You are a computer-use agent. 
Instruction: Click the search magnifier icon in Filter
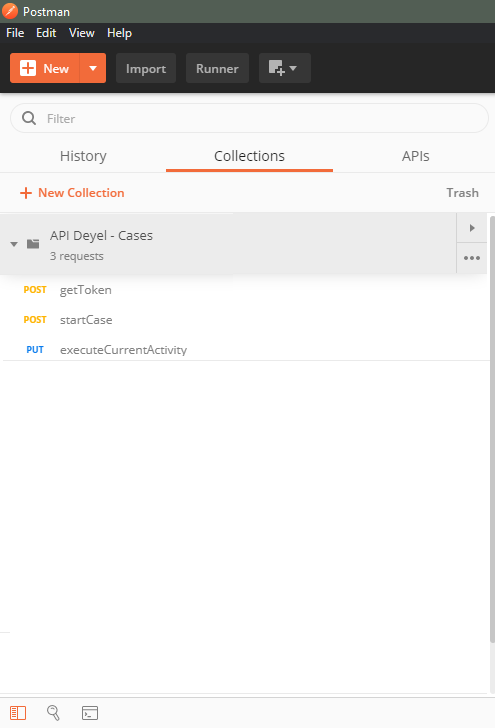29,118
